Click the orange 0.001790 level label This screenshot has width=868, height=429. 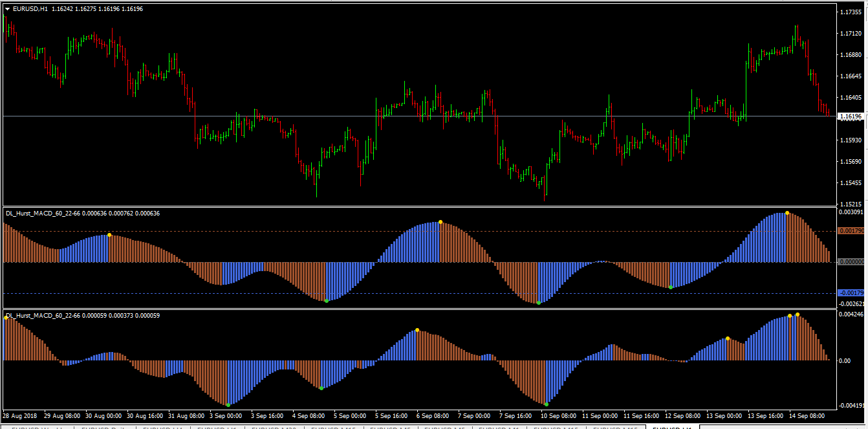pos(851,231)
